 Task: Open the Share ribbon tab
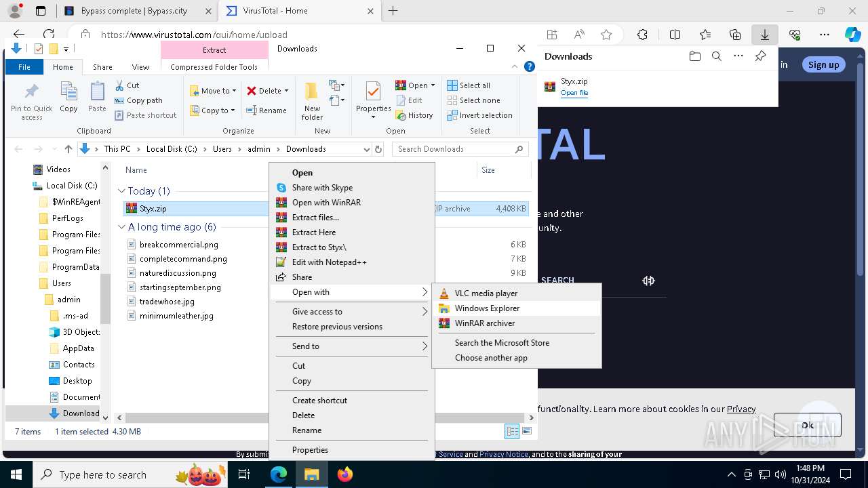tap(102, 67)
